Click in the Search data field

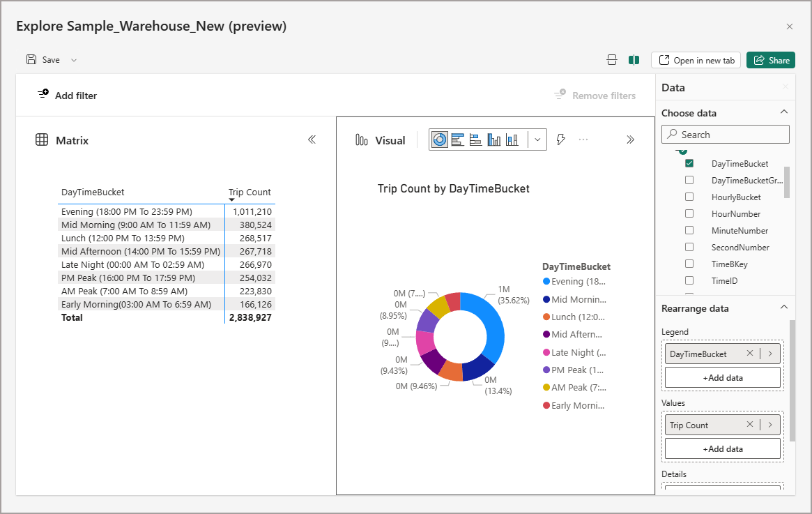click(x=725, y=134)
